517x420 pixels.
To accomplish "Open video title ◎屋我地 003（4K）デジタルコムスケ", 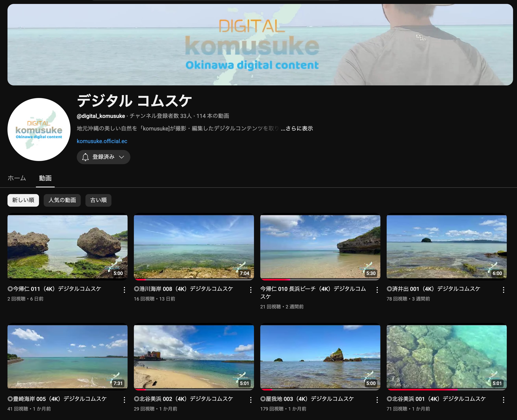I will click(307, 399).
